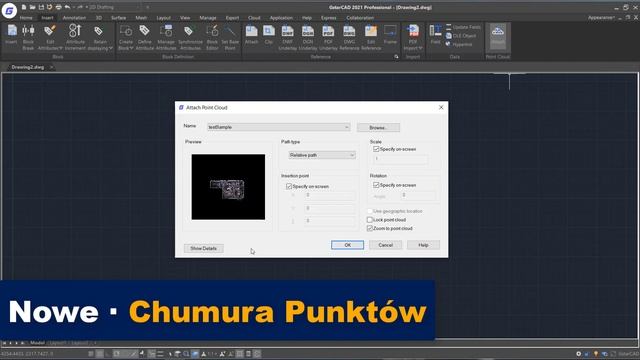
Task: Click the Synchronize Attributes icon
Action: (x=190, y=37)
